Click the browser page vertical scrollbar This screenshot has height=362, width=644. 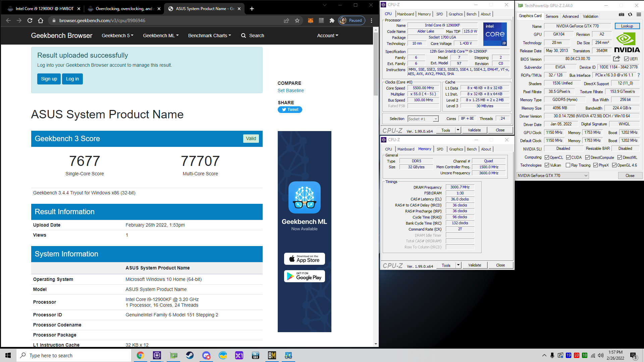point(376,64)
